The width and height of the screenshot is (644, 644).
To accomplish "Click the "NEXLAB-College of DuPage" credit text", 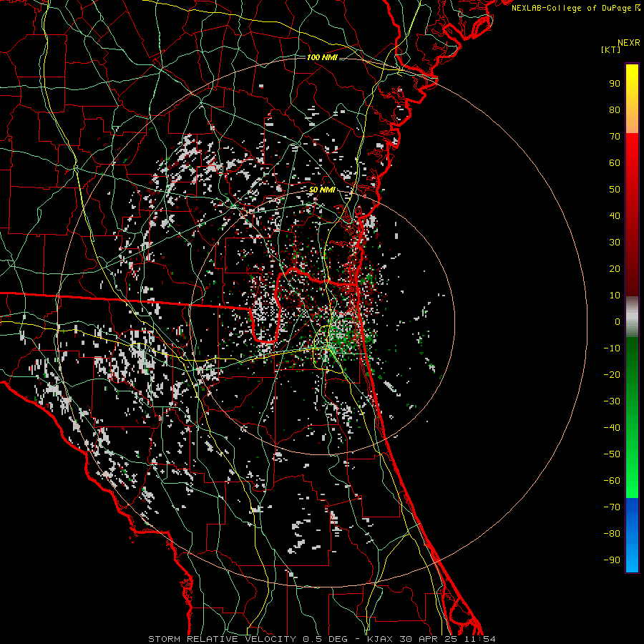I will click(x=571, y=8).
